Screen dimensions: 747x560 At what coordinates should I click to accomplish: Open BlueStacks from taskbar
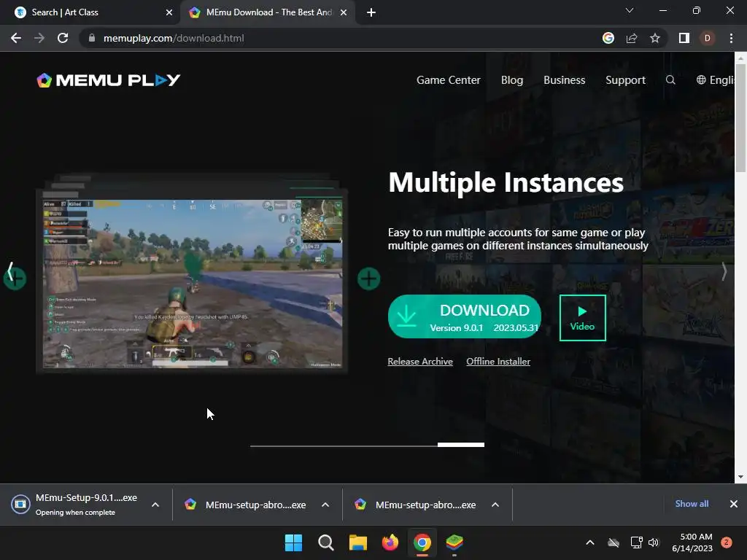(454, 542)
